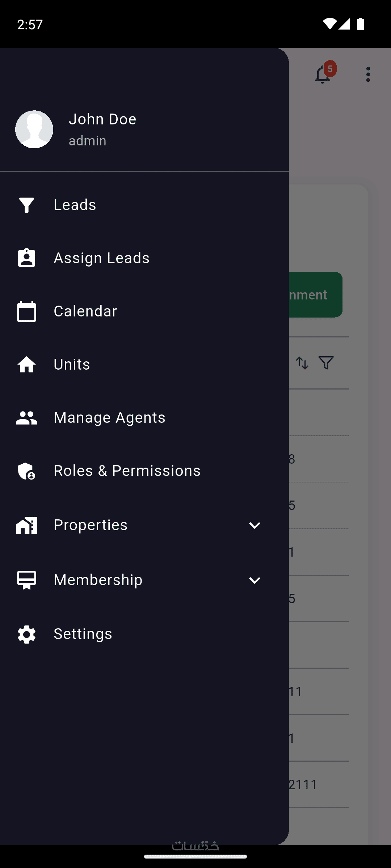This screenshot has width=391, height=868.
Task: Click the sort arrows icon
Action: coord(302,363)
